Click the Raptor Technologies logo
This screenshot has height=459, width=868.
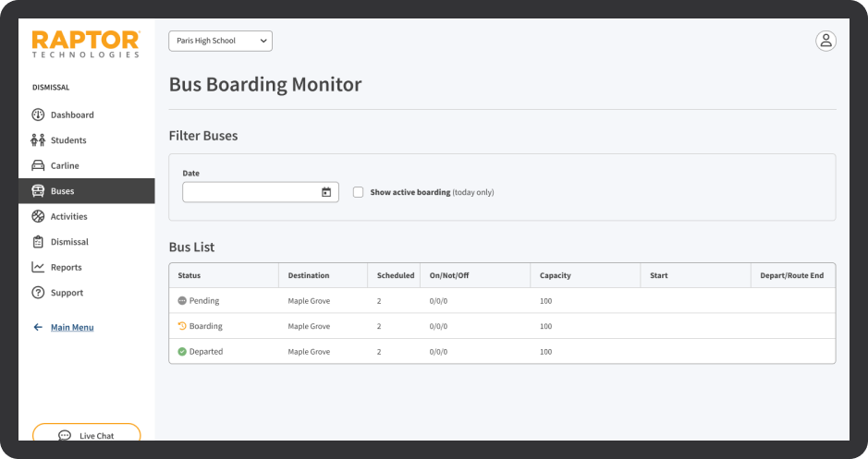click(x=86, y=43)
